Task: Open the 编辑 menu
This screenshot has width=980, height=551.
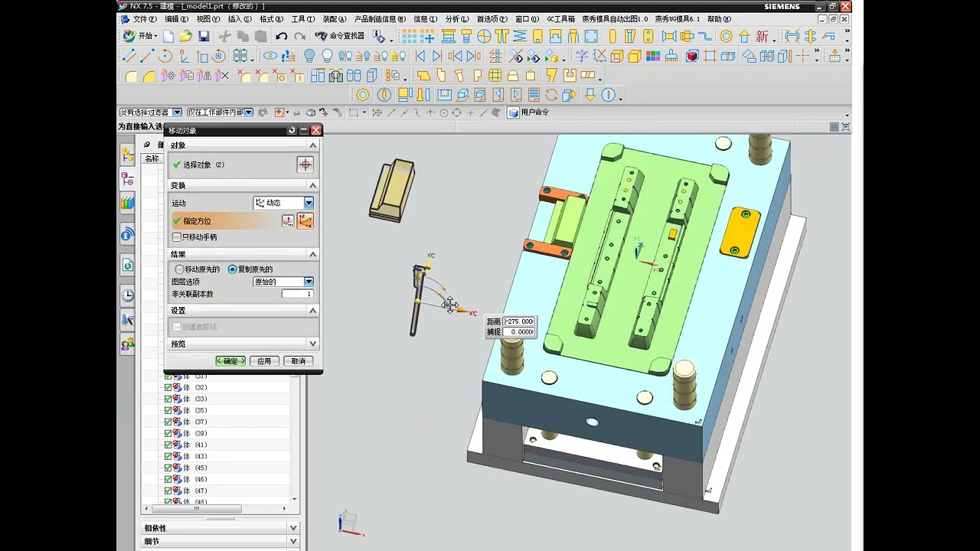Action: click(x=177, y=19)
